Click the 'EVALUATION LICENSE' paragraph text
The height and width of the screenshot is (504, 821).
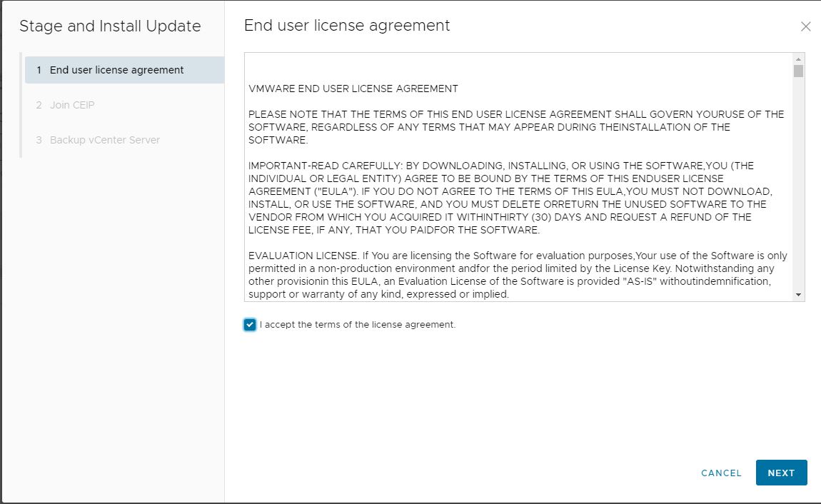click(518, 275)
